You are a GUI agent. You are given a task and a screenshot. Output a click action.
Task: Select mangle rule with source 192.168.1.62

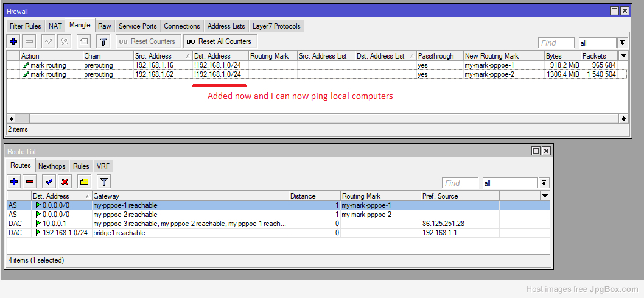pos(154,74)
